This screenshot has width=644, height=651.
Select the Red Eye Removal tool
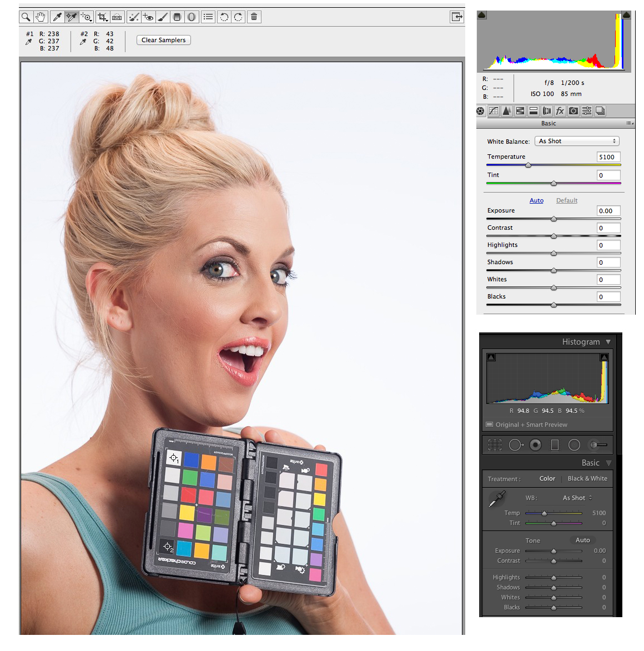coord(148,17)
